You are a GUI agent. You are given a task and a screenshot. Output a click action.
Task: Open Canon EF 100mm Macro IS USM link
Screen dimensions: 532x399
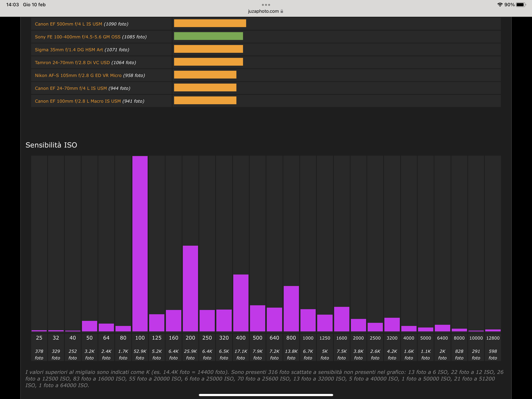tap(78, 101)
